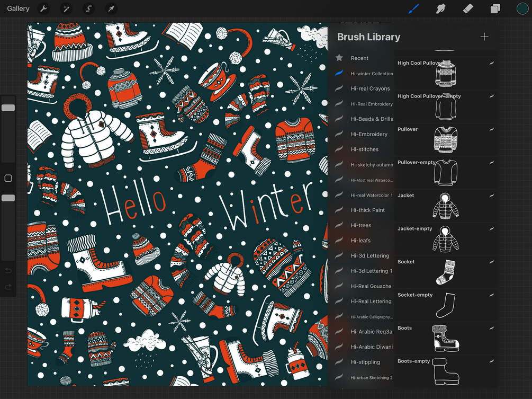The image size is (532, 399).
Task: Open the Actions wrench menu
Action: (x=43, y=8)
